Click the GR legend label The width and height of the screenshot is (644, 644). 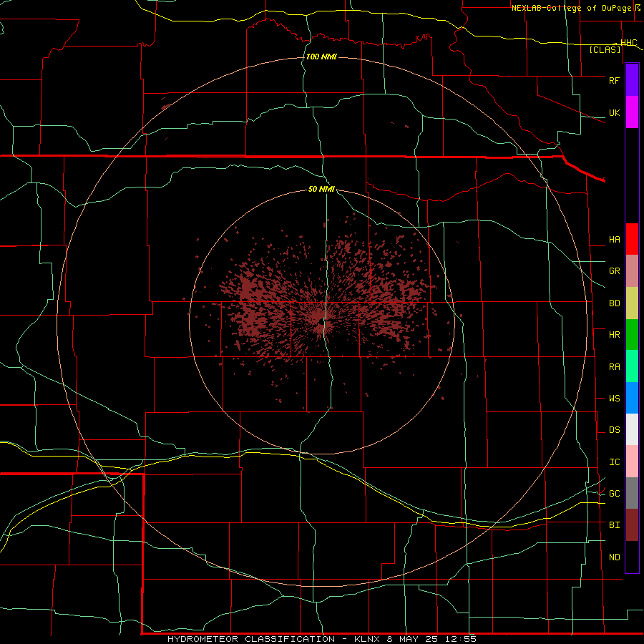(614, 271)
